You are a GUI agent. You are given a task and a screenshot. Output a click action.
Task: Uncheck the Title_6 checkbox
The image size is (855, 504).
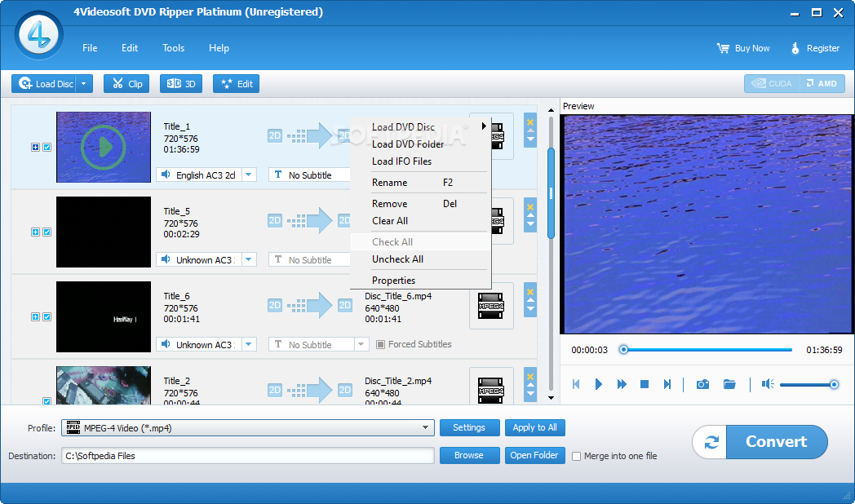click(x=47, y=317)
